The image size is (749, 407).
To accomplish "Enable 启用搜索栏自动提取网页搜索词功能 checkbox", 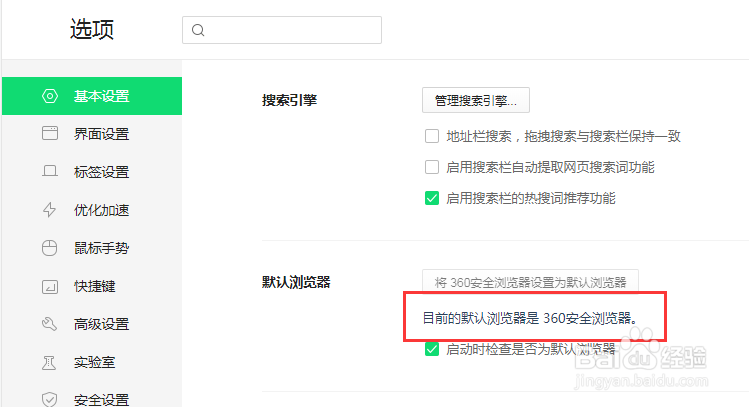I will click(x=432, y=167).
